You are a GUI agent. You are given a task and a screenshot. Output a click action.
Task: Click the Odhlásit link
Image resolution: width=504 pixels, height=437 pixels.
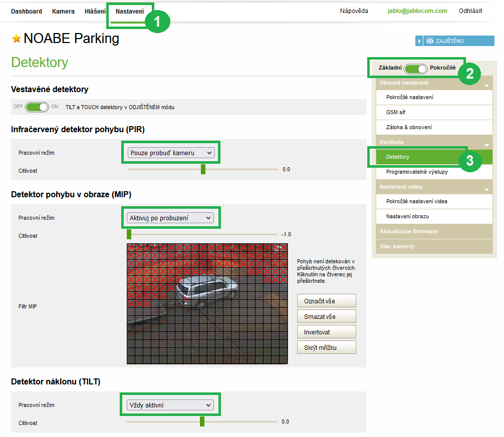pos(470,11)
